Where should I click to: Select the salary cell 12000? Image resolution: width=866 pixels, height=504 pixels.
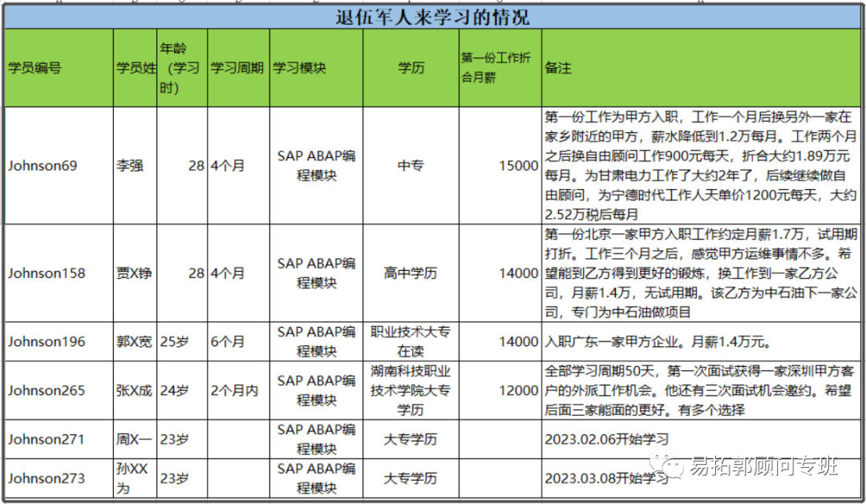[x=500, y=390]
